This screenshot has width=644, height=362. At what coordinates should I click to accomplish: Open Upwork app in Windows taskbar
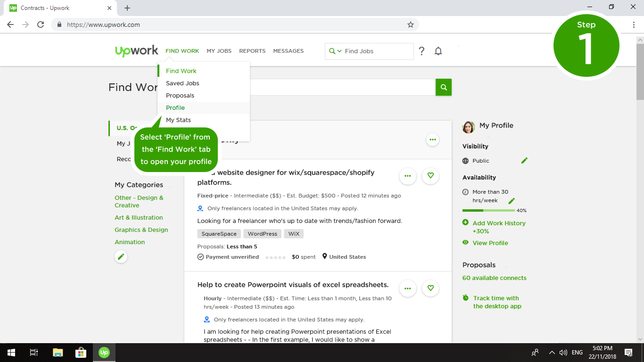(x=104, y=353)
